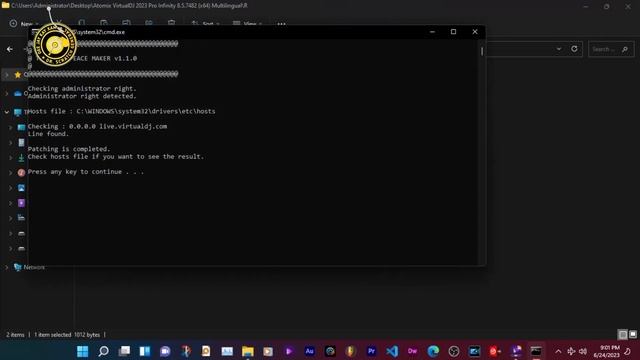Select the Documents icon in sidebar
This screenshot has width=640, height=360.
click(x=21, y=142)
